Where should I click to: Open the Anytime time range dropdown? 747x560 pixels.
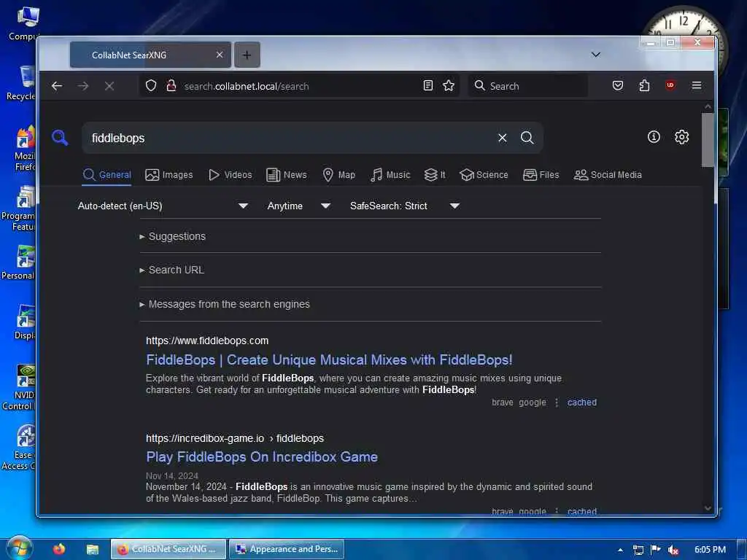[x=299, y=206]
